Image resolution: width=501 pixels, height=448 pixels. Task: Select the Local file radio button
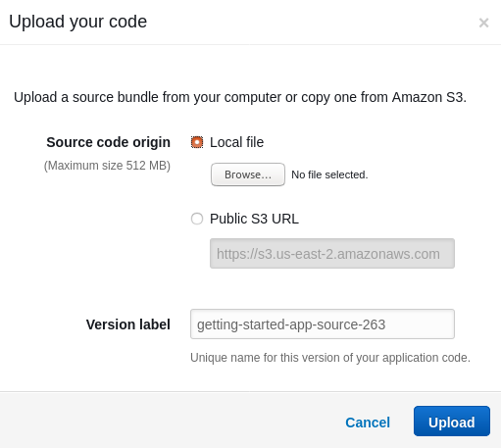tap(197, 142)
